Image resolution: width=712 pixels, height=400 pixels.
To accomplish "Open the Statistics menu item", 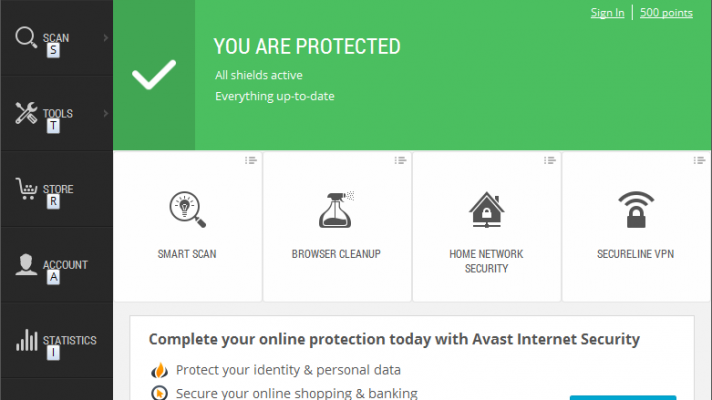I will coord(69,340).
